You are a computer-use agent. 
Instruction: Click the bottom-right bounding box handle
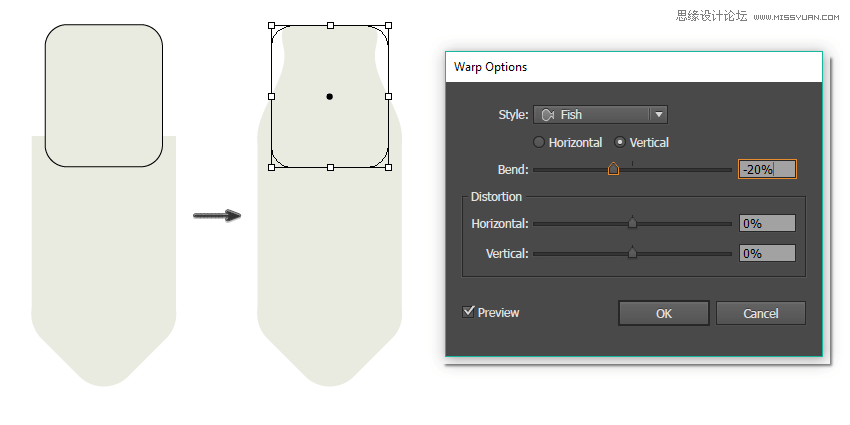pyautogui.click(x=388, y=167)
